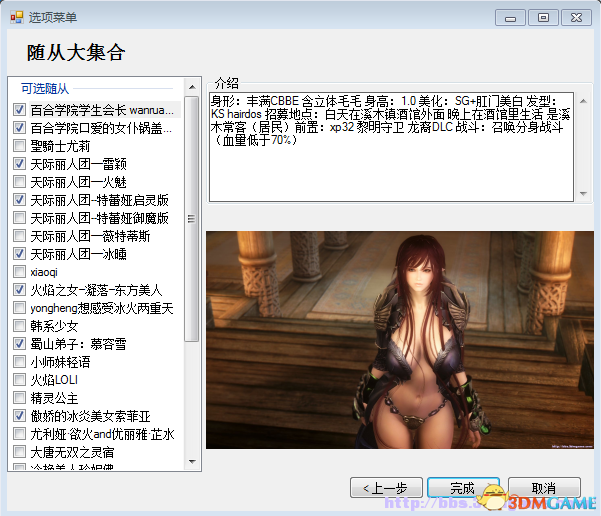This screenshot has width=601, height=516.
Task: Click the follower list scroll-down arrow
Action: click(192, 462)
